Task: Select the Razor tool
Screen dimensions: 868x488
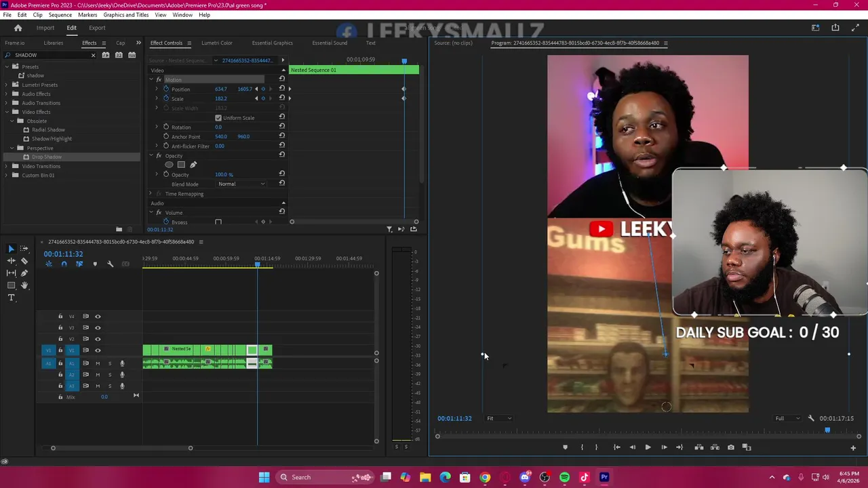Action: point(24,261)
